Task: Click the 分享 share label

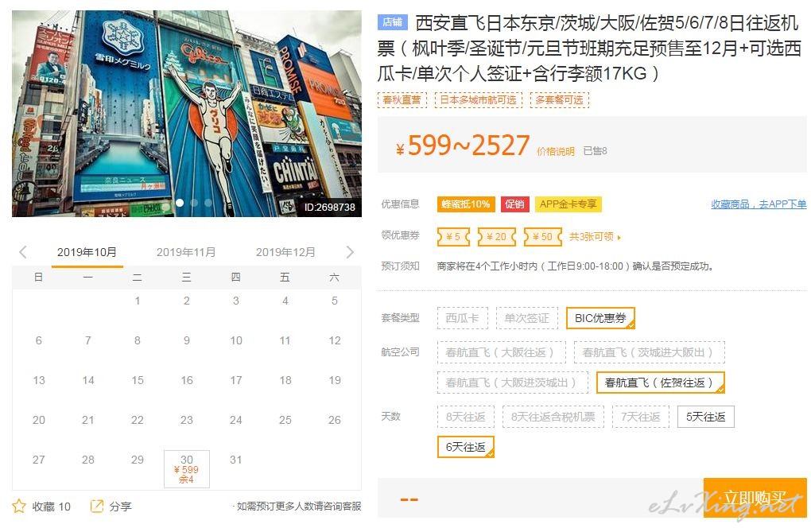Action: (x=121, y=506)
